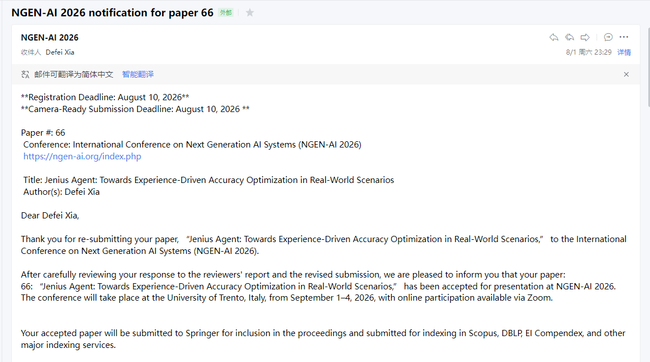Click the timestamp 8/1 23:29
This screenshot has height=362, width=650.
[x=589, y=52]
